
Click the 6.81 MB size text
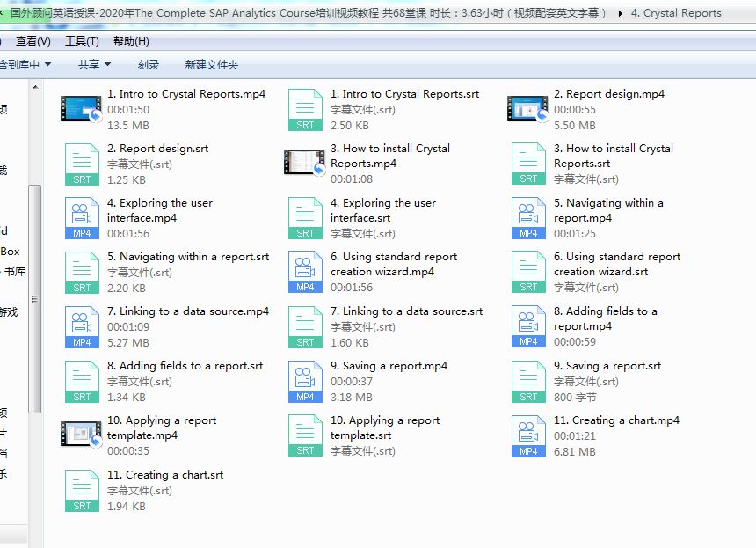(574, 451)
